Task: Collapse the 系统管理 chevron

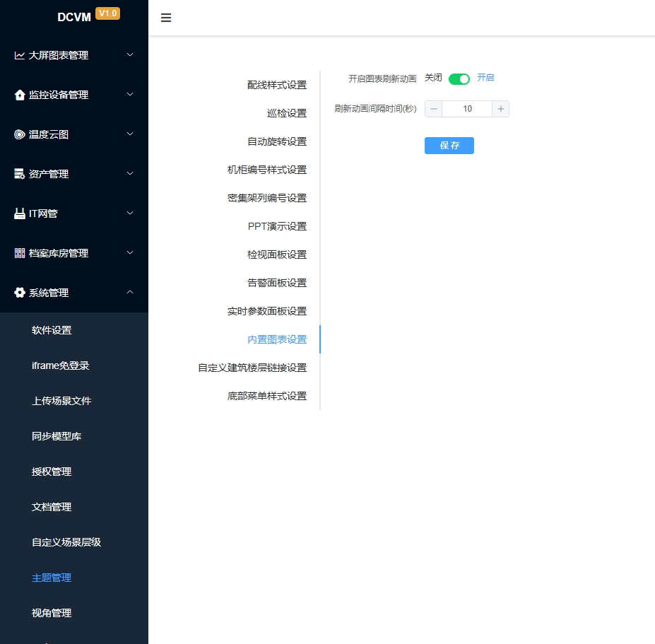Action: pyautogui.click(x=130, y=292)
